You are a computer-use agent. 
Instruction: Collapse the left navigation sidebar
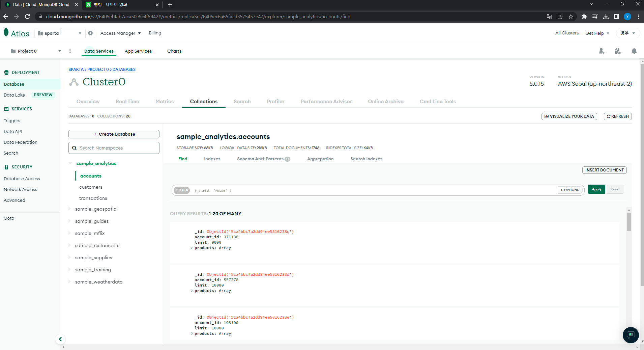pos(60,339)
